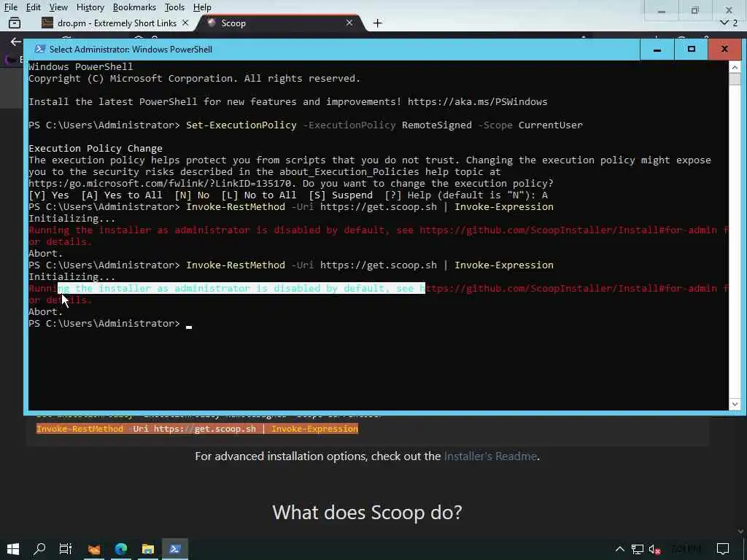Click the go.microsoft.com fwlink URL text
Screen dimensions: 747x560
[160, 183]
